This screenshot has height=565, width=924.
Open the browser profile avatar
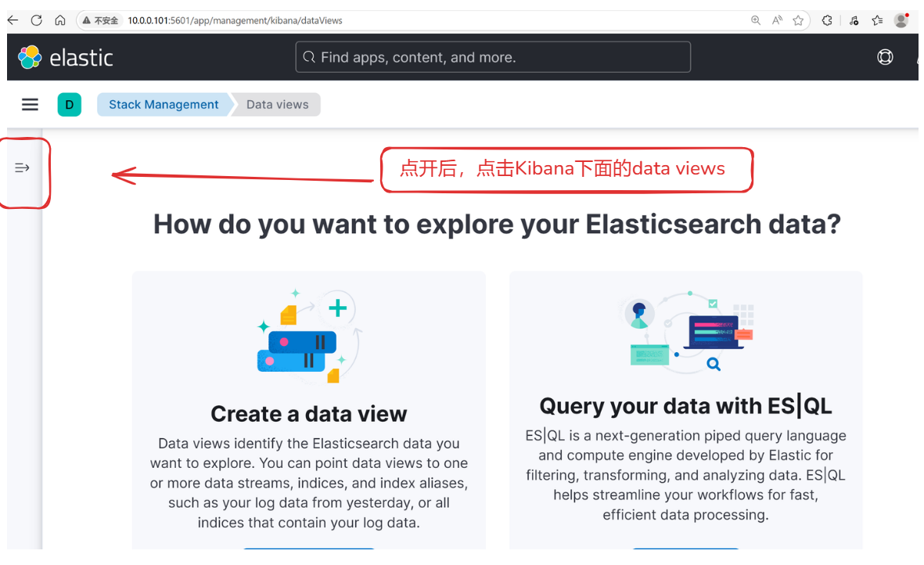[901, 20]
